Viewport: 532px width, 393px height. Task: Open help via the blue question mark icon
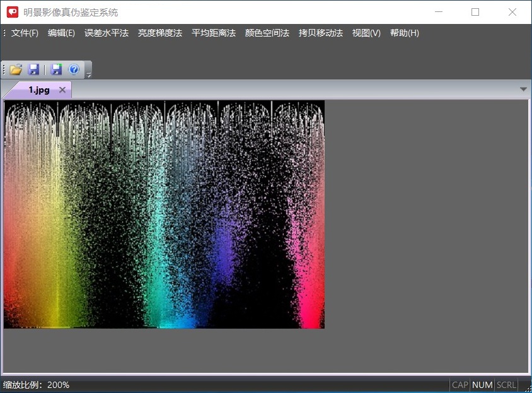point(74,69)
